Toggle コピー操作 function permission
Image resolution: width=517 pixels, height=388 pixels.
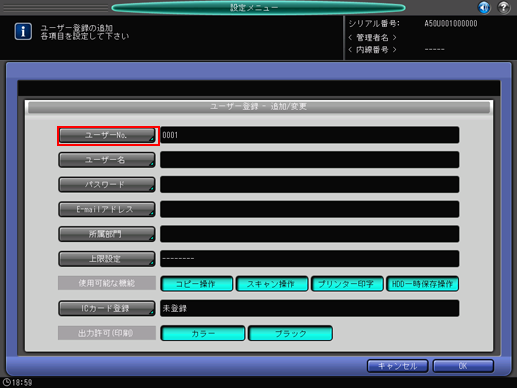196,284
